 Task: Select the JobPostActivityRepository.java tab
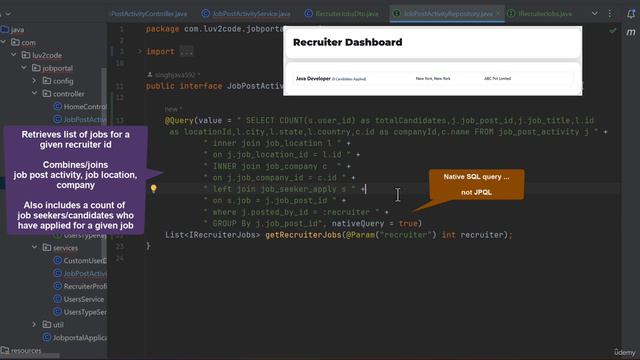pos(447,14)
